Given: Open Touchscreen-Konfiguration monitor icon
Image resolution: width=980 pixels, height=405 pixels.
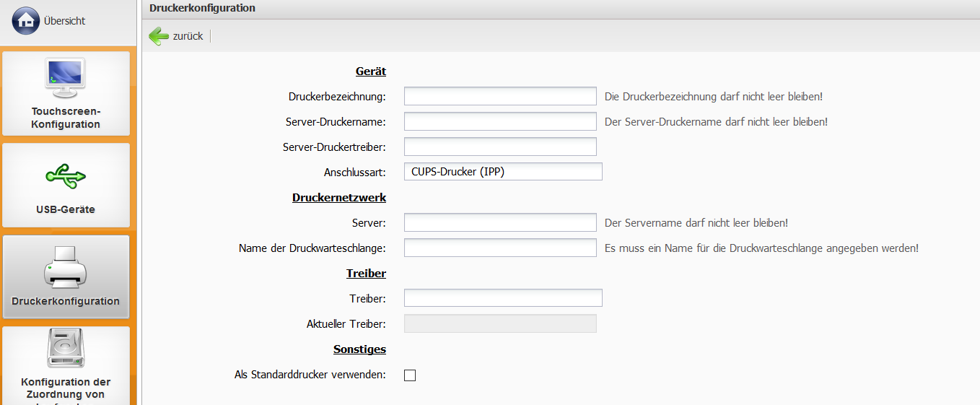Looking at the screenshot, I should pos(66,79).
